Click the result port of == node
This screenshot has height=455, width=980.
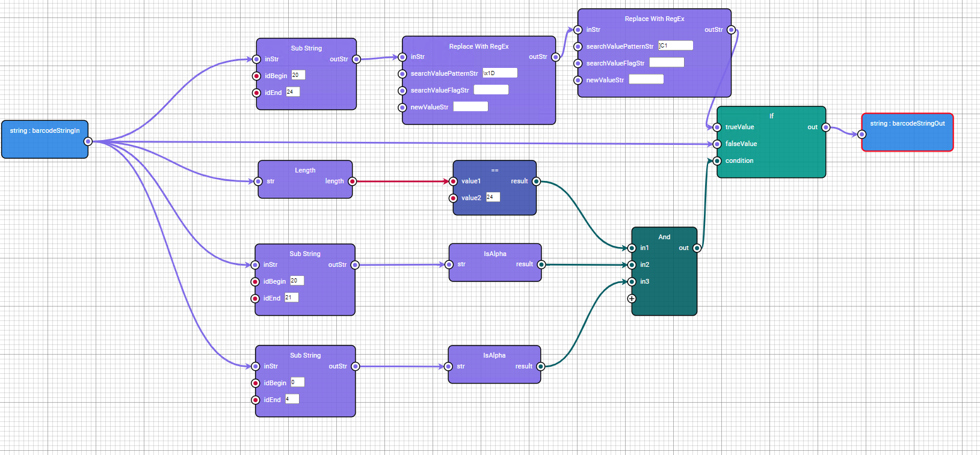click(x=536, y=182)
